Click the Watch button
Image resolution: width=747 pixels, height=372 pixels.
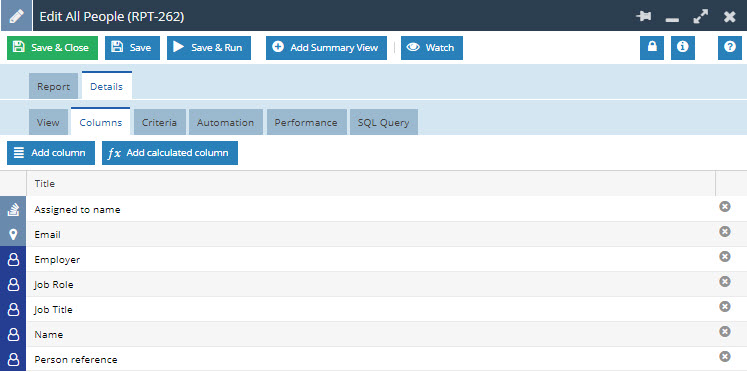432,48
